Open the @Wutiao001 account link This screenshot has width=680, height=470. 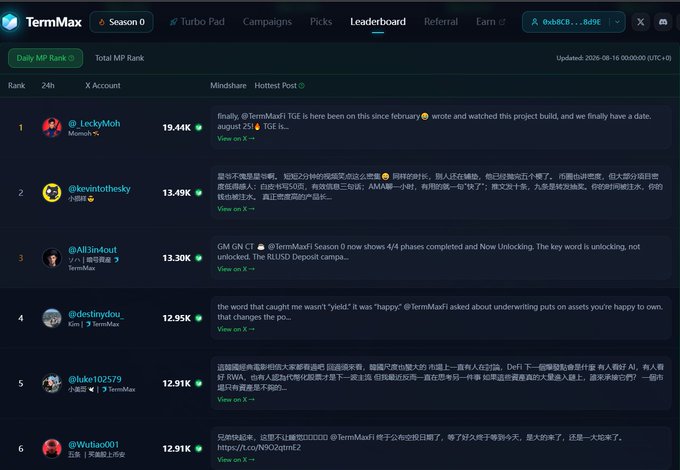pyautogui.click(x=93, y=444)
